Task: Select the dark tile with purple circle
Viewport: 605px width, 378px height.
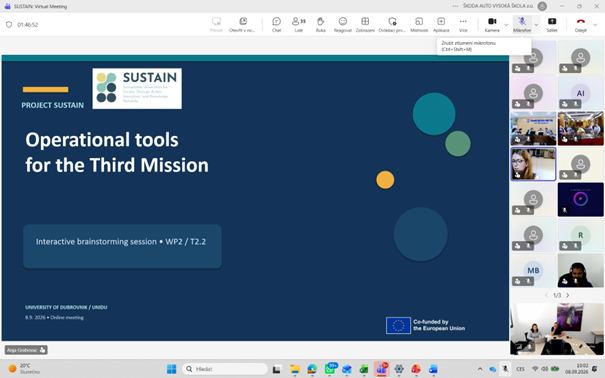Action: point(580,199)
